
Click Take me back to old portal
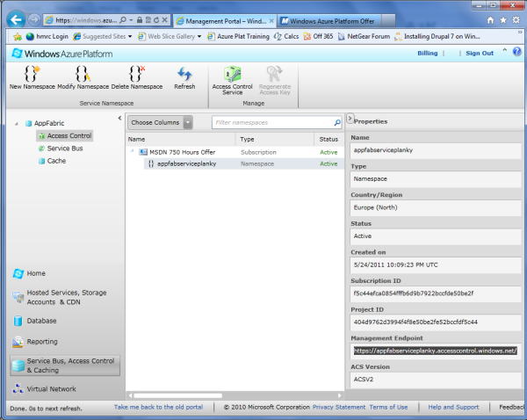point(158,407)
